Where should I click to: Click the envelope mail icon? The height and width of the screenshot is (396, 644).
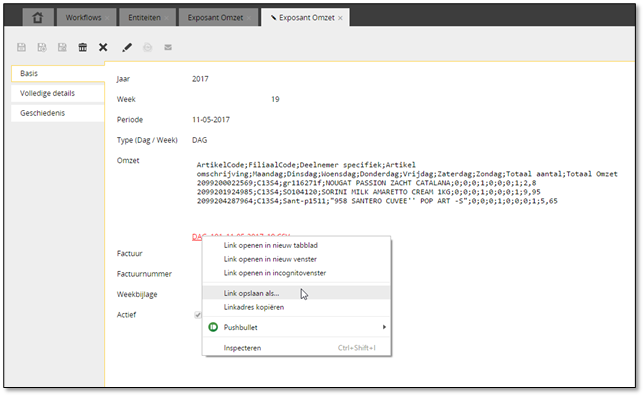pos(168,47)
